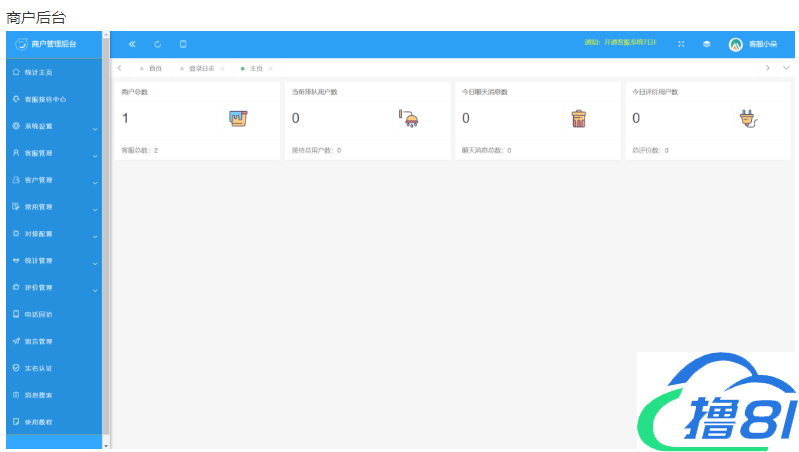Toggle fullscreen mode icon
Viewport: 799px width, 452px height.
point(681,44)
